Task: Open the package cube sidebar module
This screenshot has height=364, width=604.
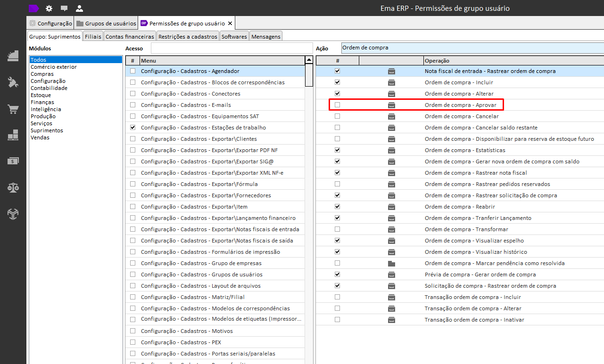Action: click(13, 214)
